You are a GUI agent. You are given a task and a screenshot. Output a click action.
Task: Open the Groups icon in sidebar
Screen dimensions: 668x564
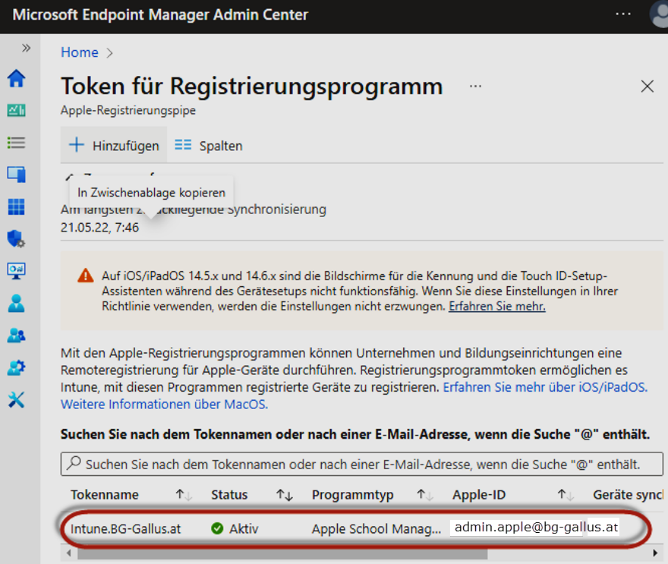coord(16,335)
